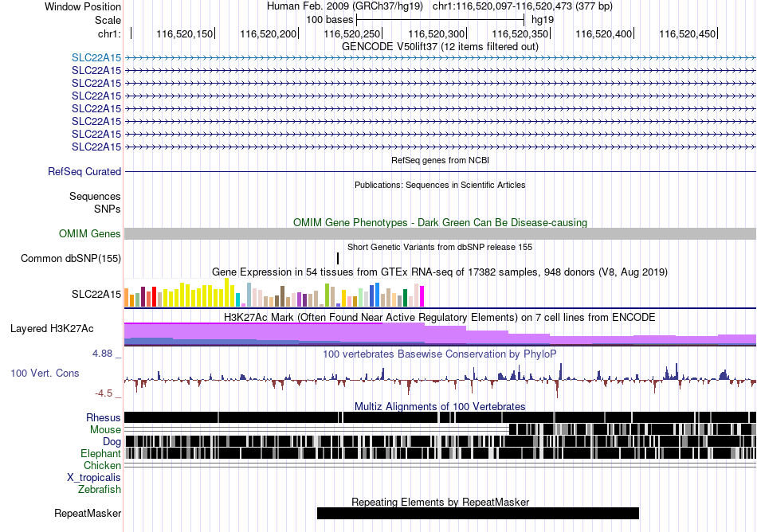Click the Mouse species label
The width and height of the screenshot is (757, 532).
pyautogui.click(x=105, y=430)
